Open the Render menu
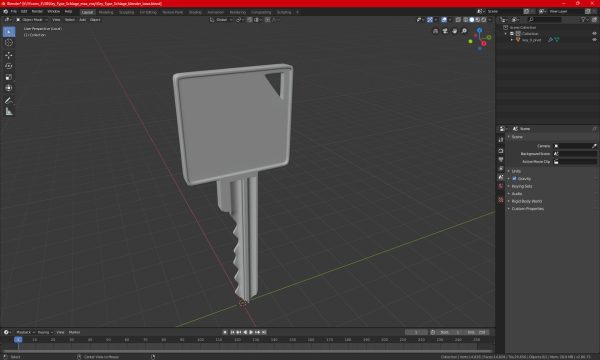600x360 pixels. pos(37,11)
